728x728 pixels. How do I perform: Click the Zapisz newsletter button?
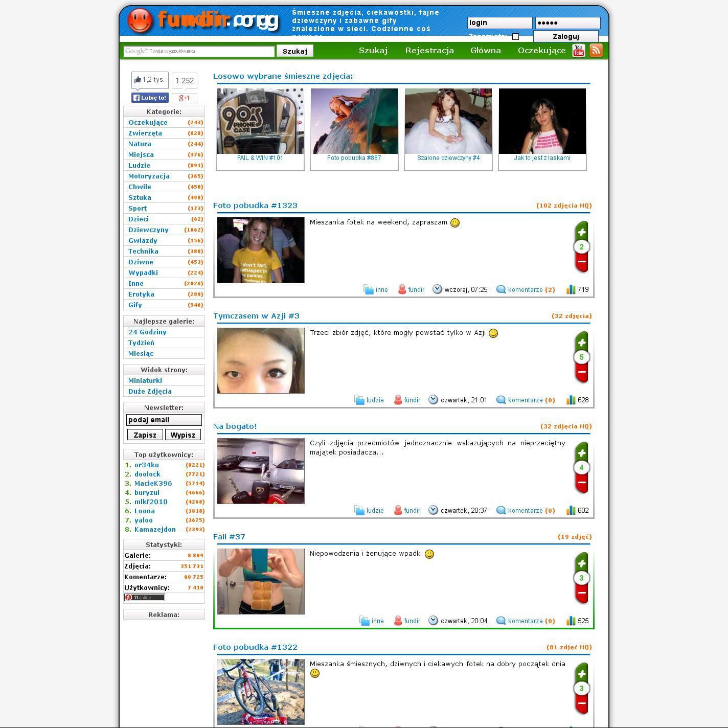(145, 435)
